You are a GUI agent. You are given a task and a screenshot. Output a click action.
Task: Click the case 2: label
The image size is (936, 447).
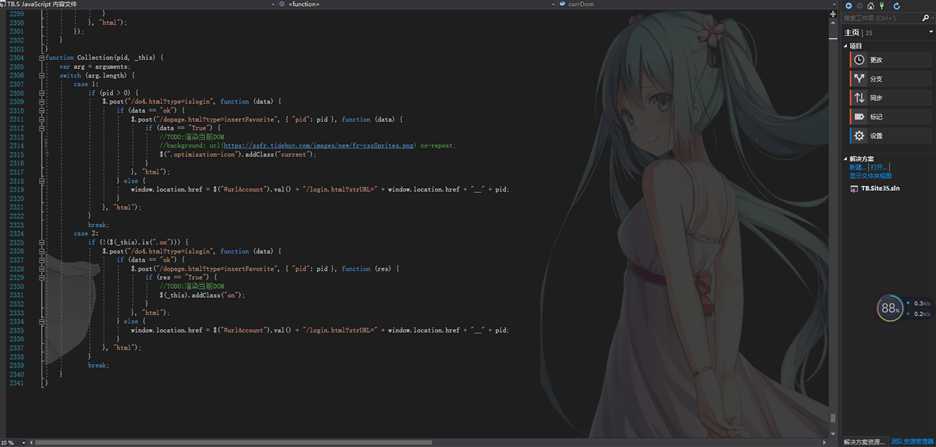(85, 233)
